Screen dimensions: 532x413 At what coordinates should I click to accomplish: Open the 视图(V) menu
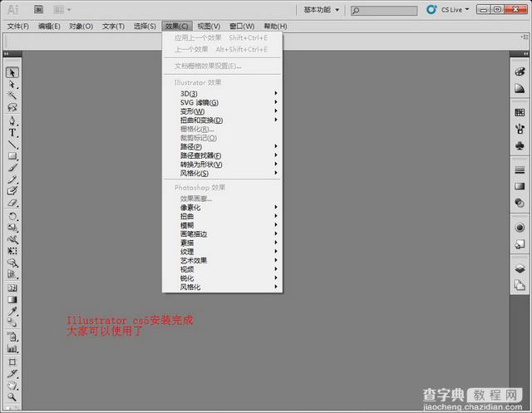(209, 26)
